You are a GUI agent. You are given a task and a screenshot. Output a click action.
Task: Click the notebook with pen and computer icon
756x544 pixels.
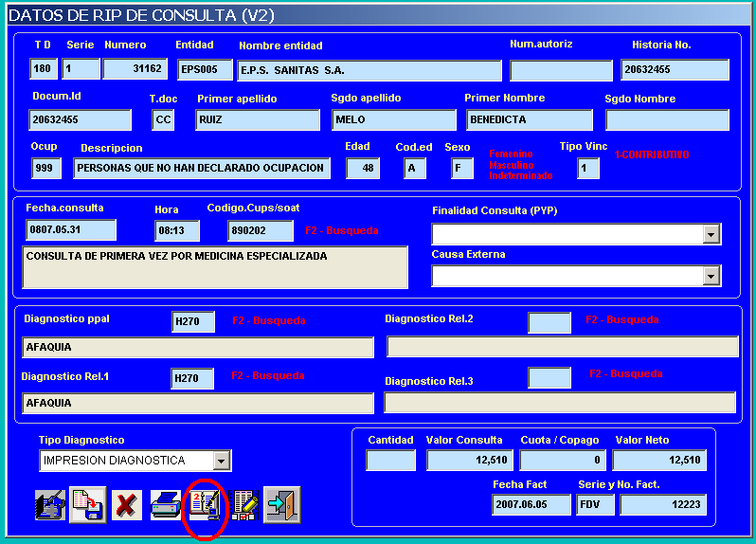[205, 505]
